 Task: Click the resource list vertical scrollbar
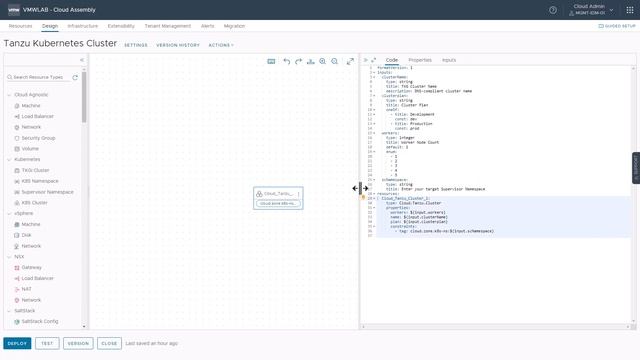pos(84,96)
